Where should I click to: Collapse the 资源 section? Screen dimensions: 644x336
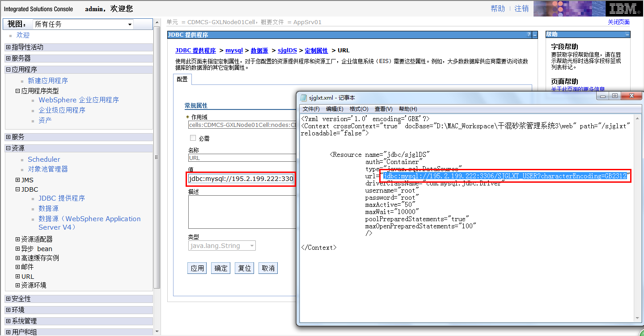8,148
